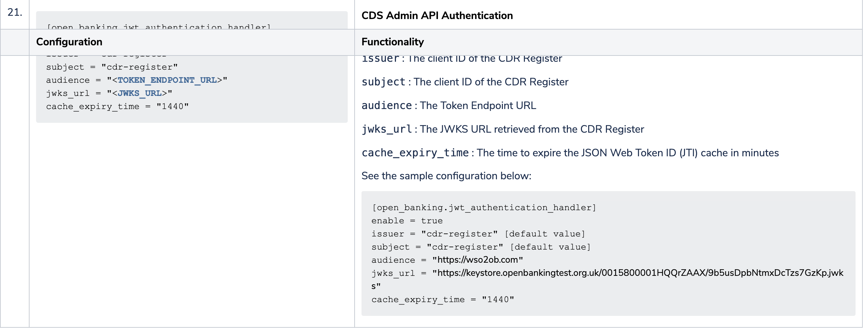Click the CDS Admin API Authentication heading
The height and width of the screenshot is (331, 868).
pyautogui.click(x=437, y=15)
